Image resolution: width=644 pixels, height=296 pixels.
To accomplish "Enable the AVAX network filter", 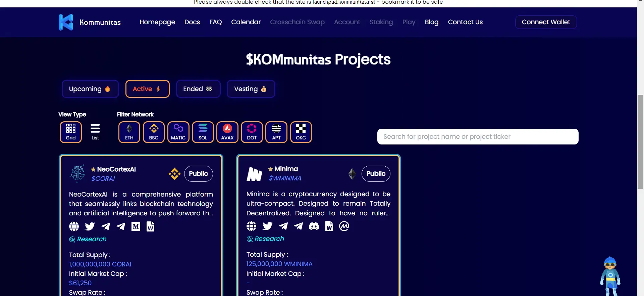I will [x=227, y=132].
